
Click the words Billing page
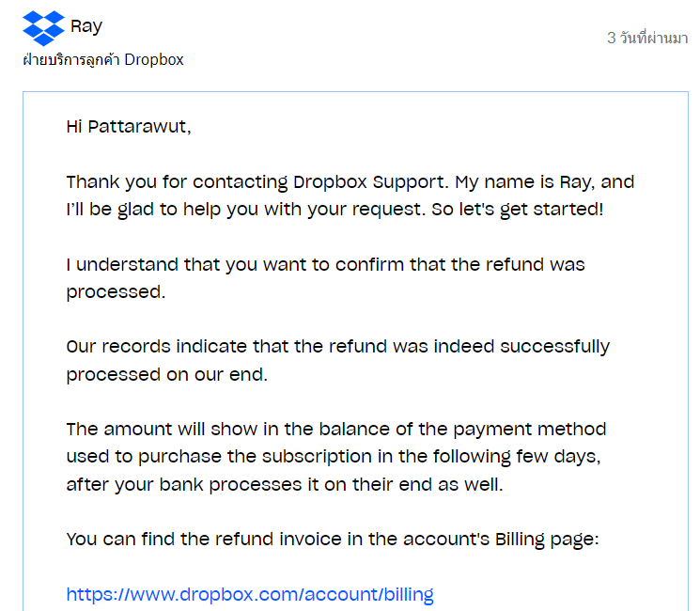pyautogui.click(x=547, y=540)
